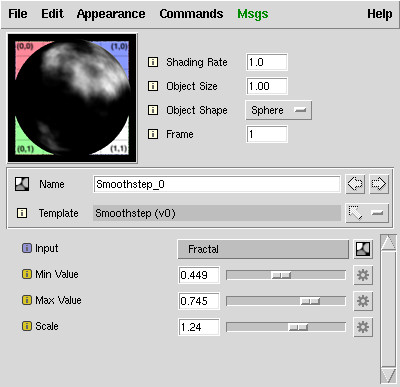Open the Appearance menu
The width and height of the screenshot is (400, 387).
tap(111, 14)
